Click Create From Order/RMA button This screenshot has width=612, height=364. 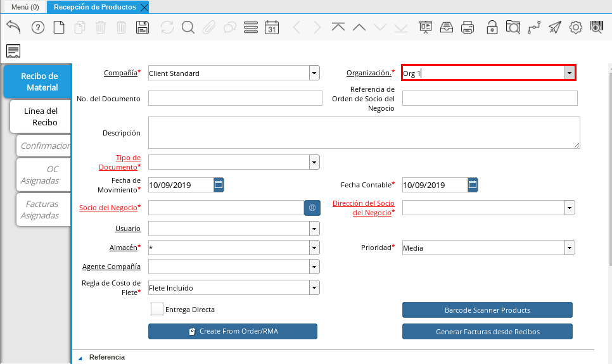(233, 331)
